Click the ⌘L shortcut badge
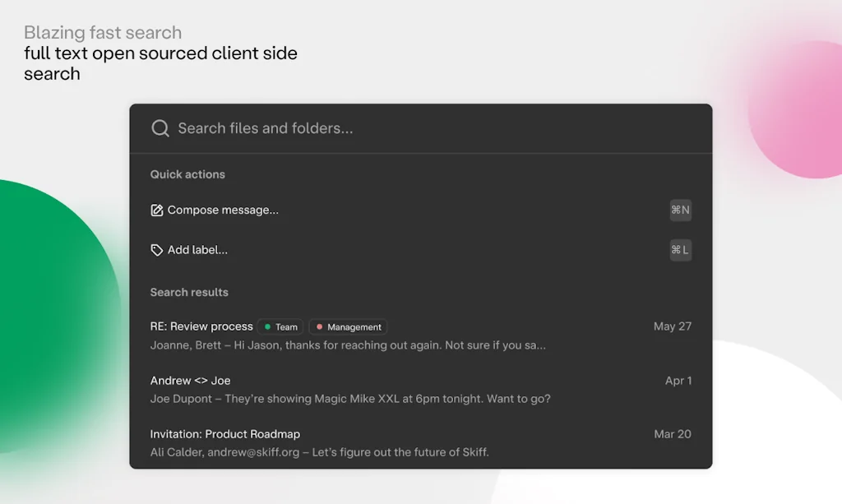The image size is (842, 504). click(x=680, y=250)
